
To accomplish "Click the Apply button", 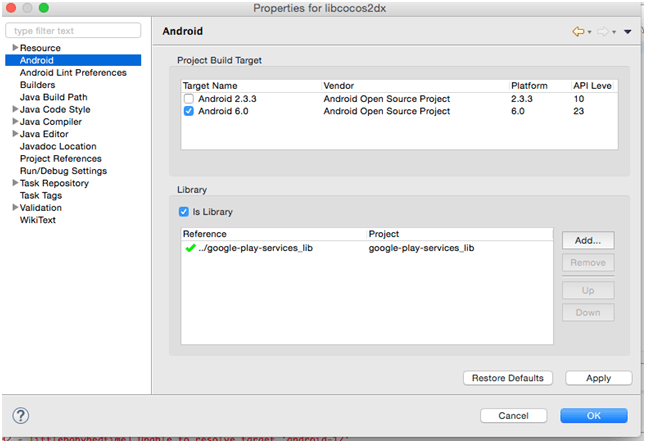I will click(598, 378).
